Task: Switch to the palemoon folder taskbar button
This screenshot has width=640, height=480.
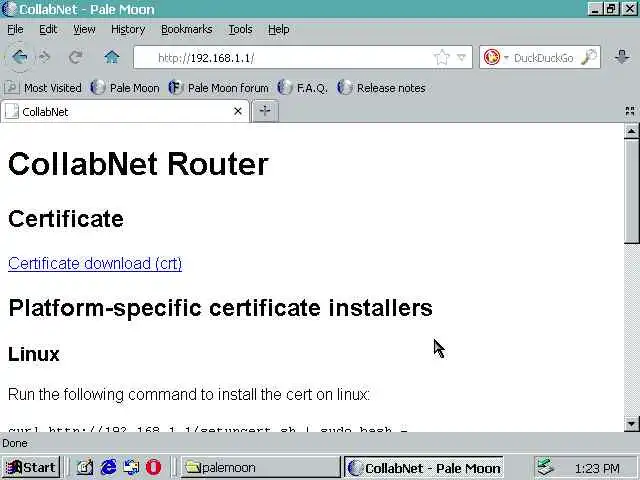Action: pos(260,467)
